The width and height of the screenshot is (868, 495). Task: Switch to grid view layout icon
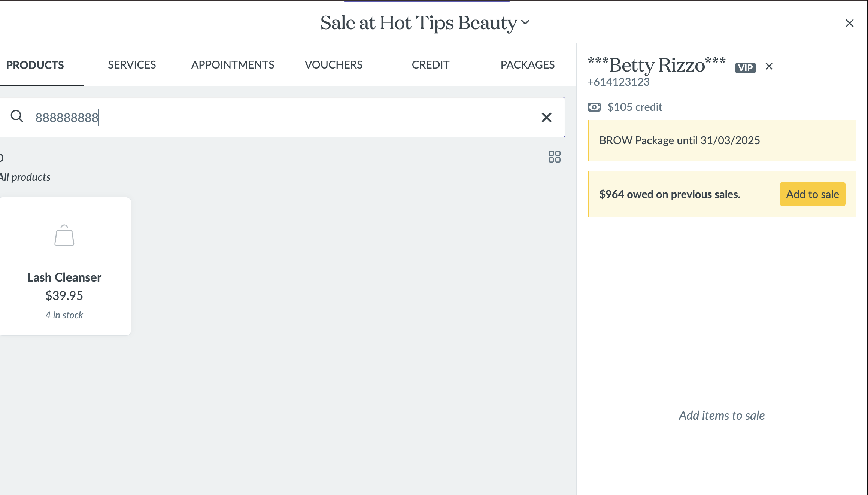[555, 157]
